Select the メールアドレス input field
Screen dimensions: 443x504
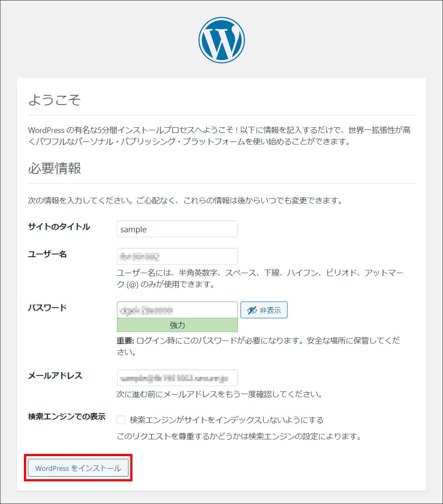177,378
